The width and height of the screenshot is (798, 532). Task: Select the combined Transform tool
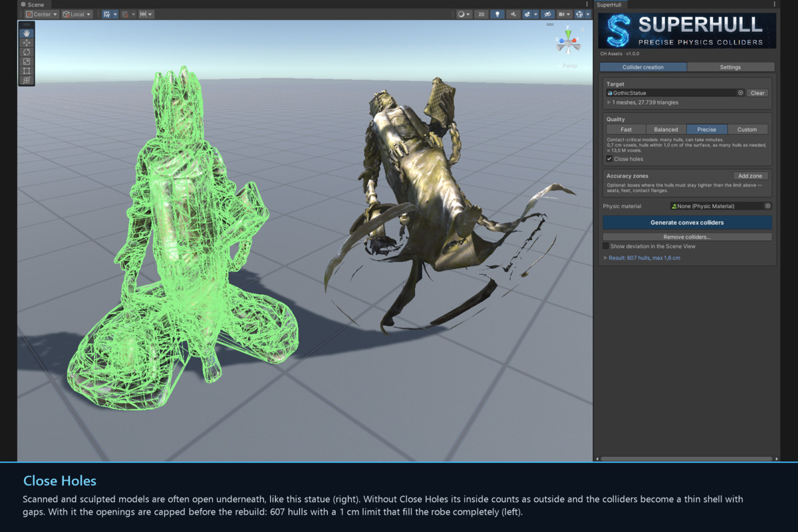[x=27, y=80]
